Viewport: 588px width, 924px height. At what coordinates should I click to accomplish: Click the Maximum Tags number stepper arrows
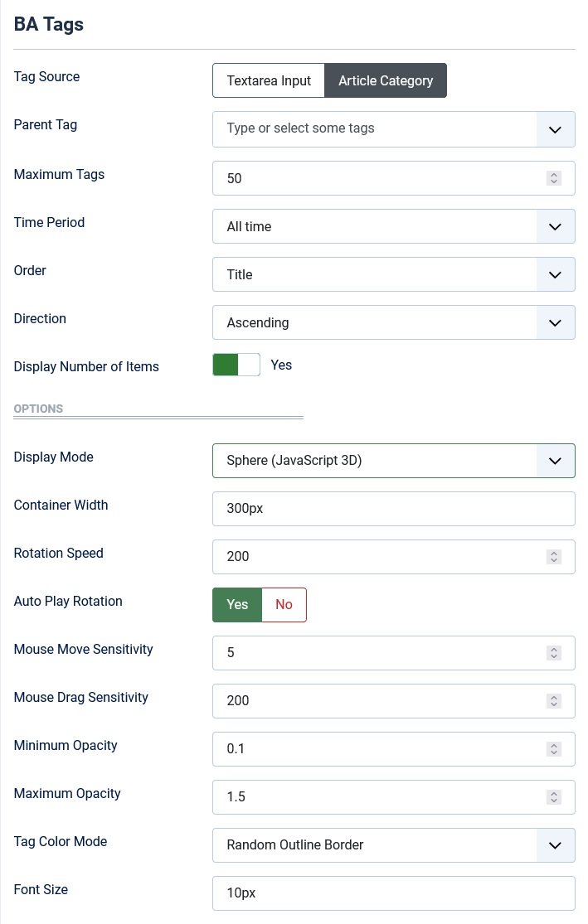pos(554,178)
